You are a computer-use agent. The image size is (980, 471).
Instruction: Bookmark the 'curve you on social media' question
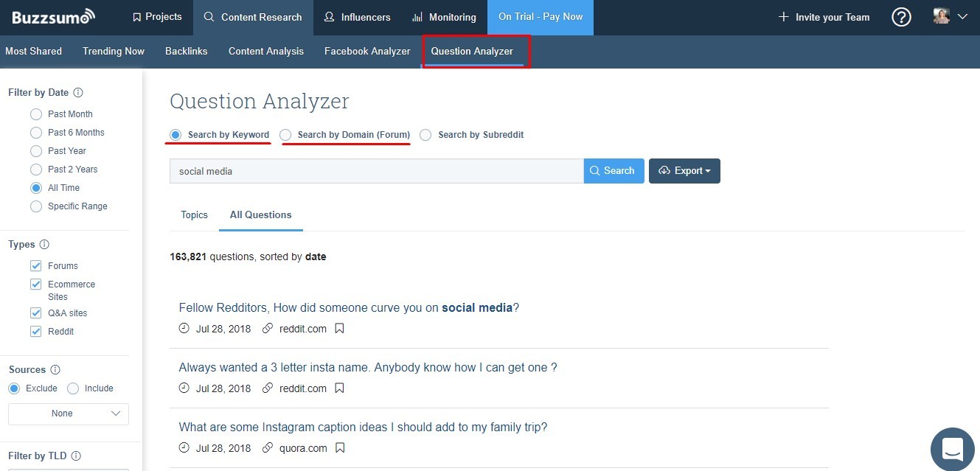(x=339, y=329)
